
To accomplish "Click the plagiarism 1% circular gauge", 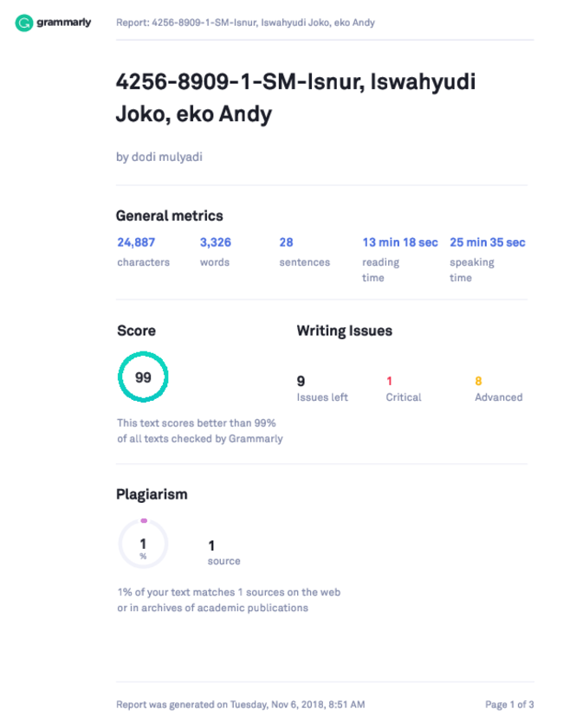I will [x=143, y=544].
